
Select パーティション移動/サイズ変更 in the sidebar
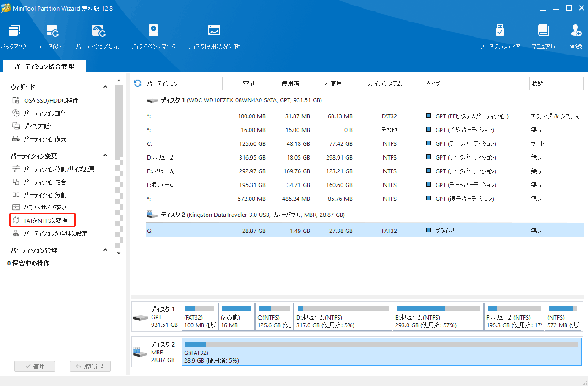53,169
